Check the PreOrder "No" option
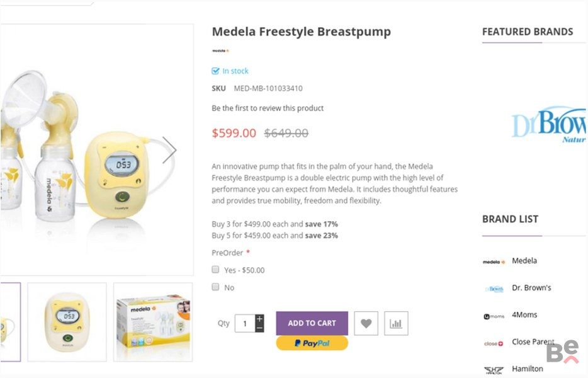 point(216,287)
